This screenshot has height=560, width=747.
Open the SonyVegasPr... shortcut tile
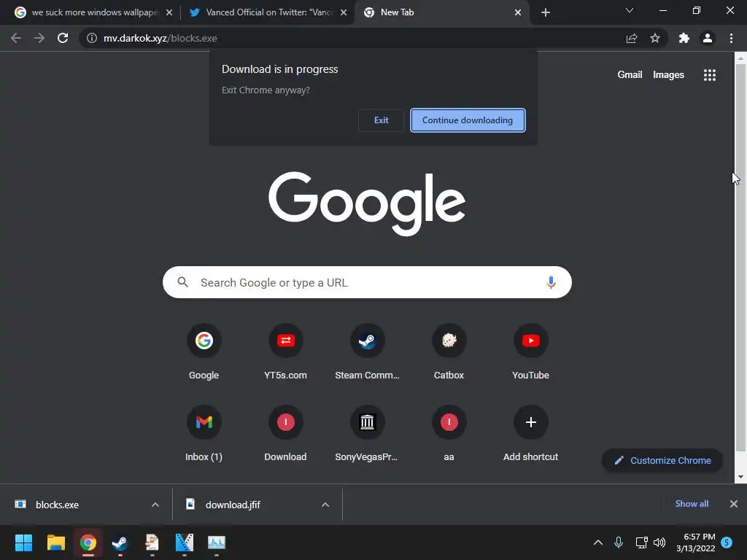click(x=368, y=434)
